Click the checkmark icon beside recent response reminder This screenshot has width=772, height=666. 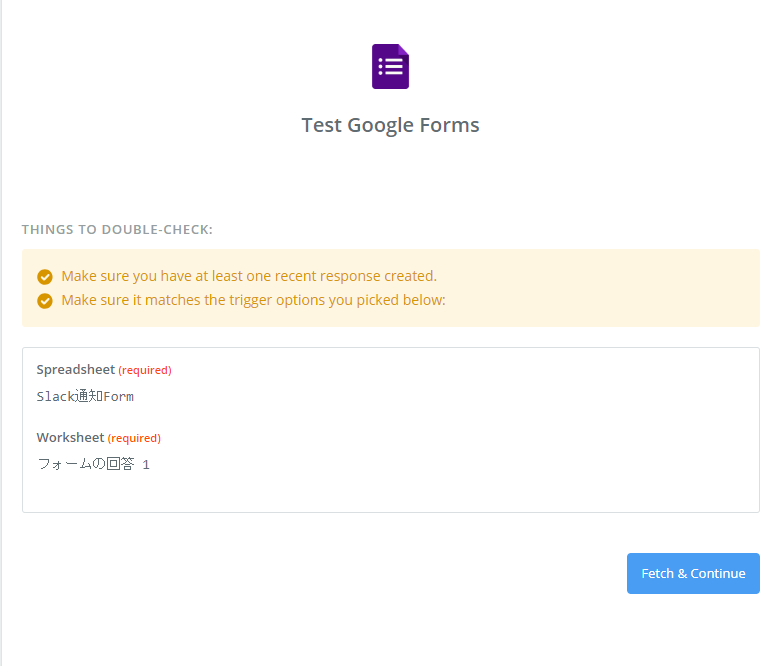pos(44,277)
